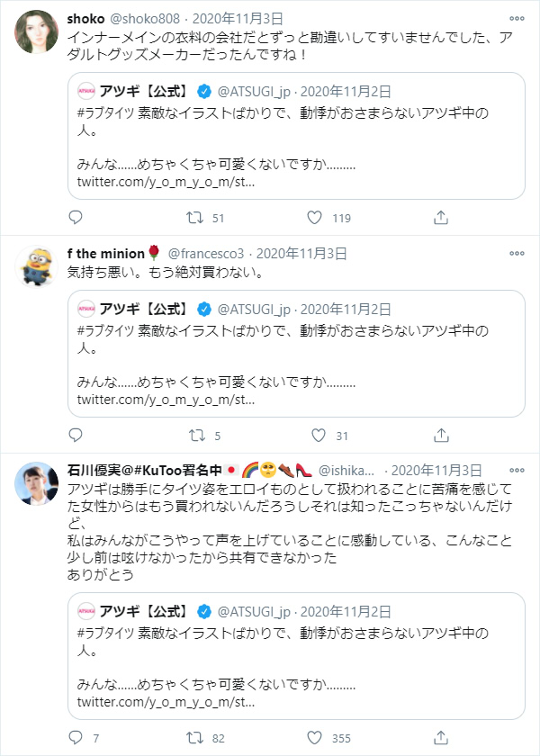The image size is (540, 756).
Task: Like shoko's tweet with 119 likes
Action: pyautogui.click(x=314, y=218)
